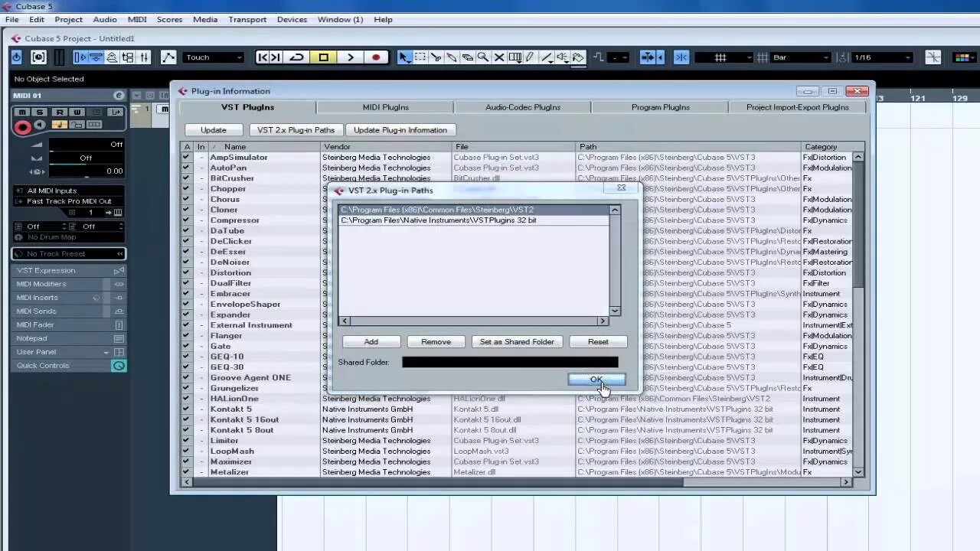Select the Erase tool

467,57
